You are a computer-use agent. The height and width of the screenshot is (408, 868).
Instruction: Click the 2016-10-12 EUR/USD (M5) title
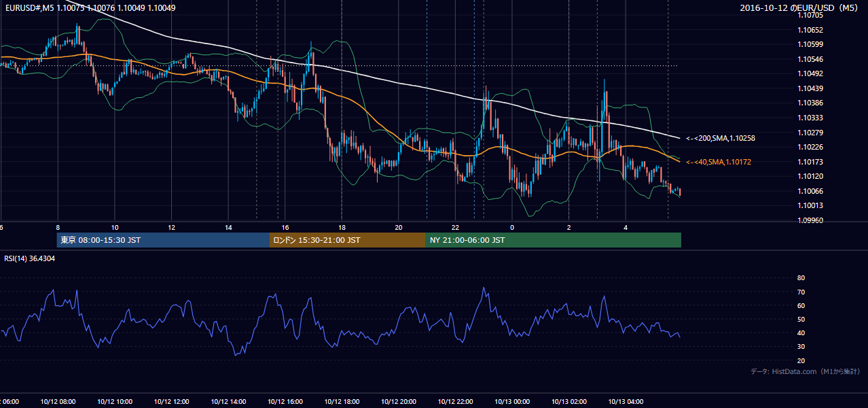799,8
